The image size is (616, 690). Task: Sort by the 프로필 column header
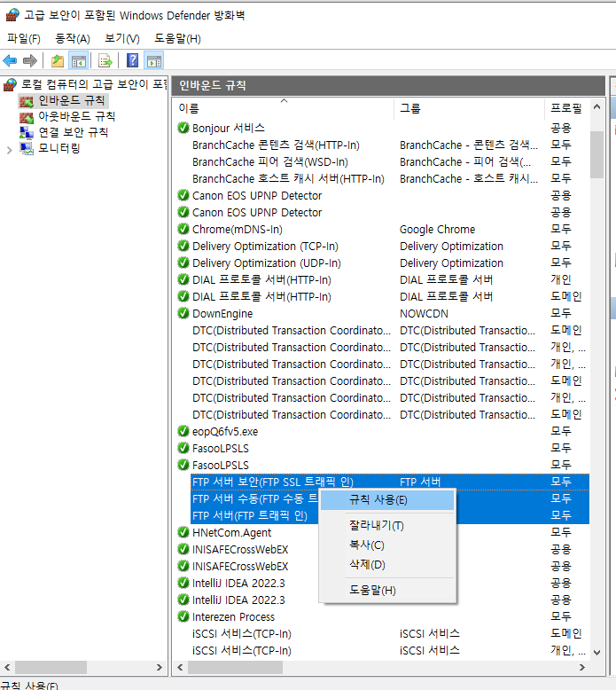tap(567, 108)
